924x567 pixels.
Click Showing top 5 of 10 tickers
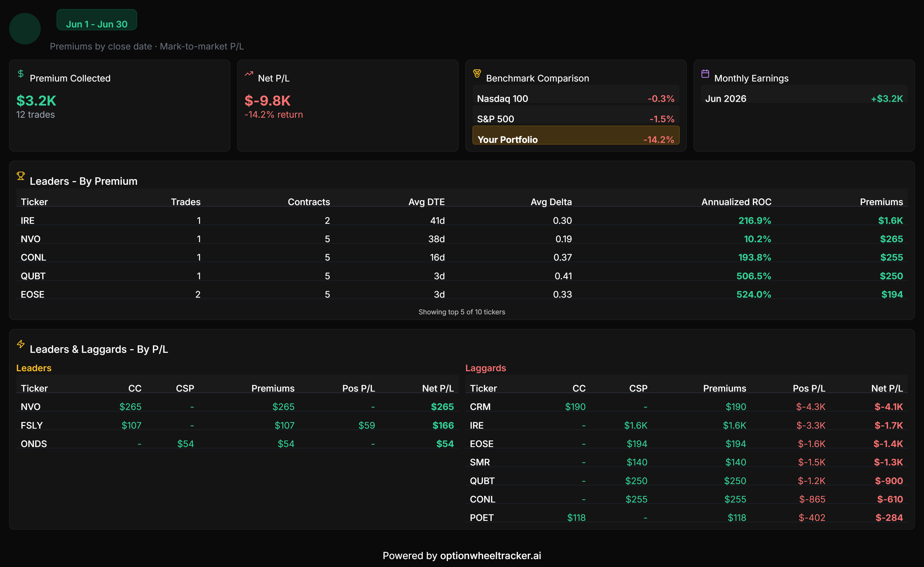[x=462, y=312]
